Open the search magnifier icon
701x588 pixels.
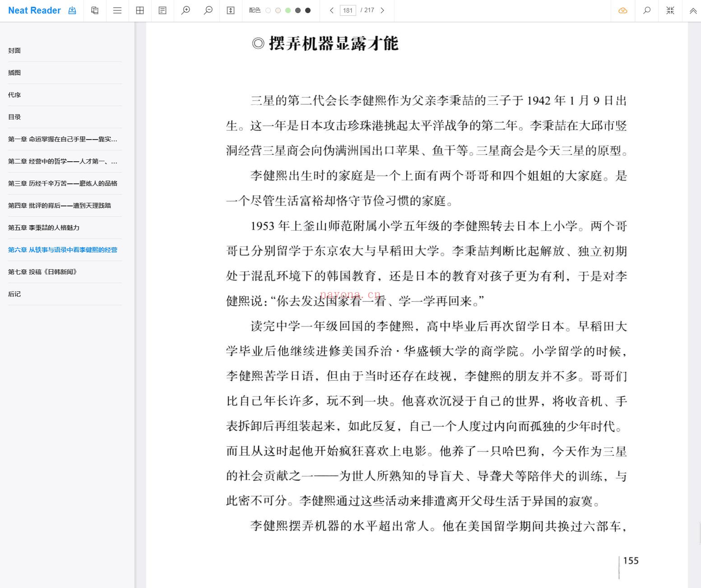(x=647, y=10)
